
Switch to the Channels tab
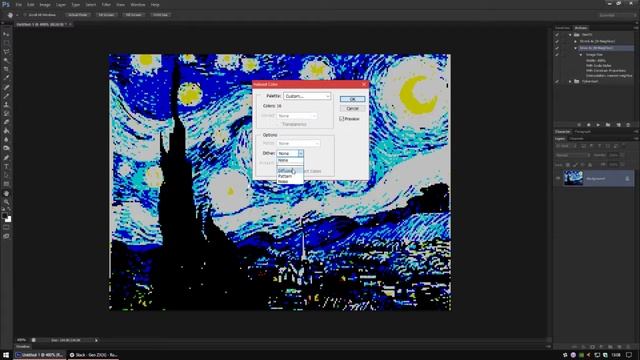(x=576, y=139)
